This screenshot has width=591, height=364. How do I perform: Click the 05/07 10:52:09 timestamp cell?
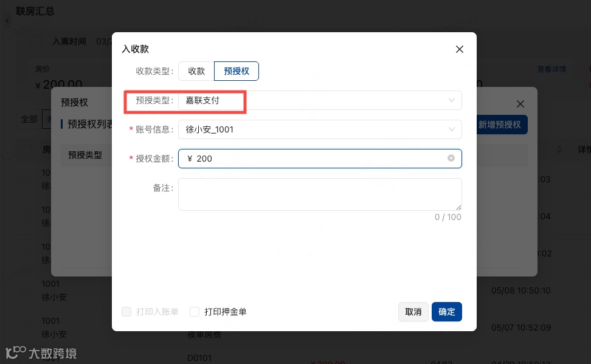point(521,328)
